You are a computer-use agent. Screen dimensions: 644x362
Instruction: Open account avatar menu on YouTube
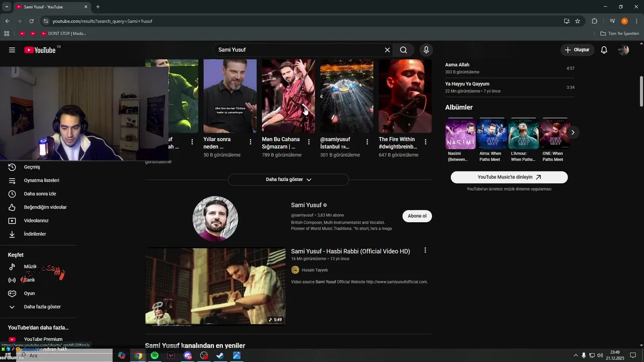623,50
